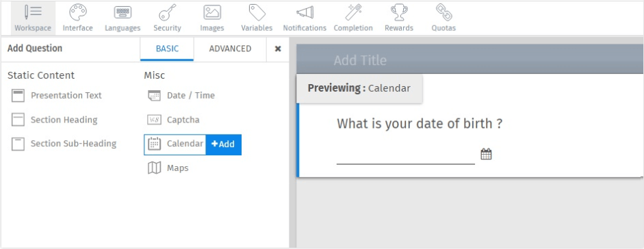Open Completion wand settings

353,18
